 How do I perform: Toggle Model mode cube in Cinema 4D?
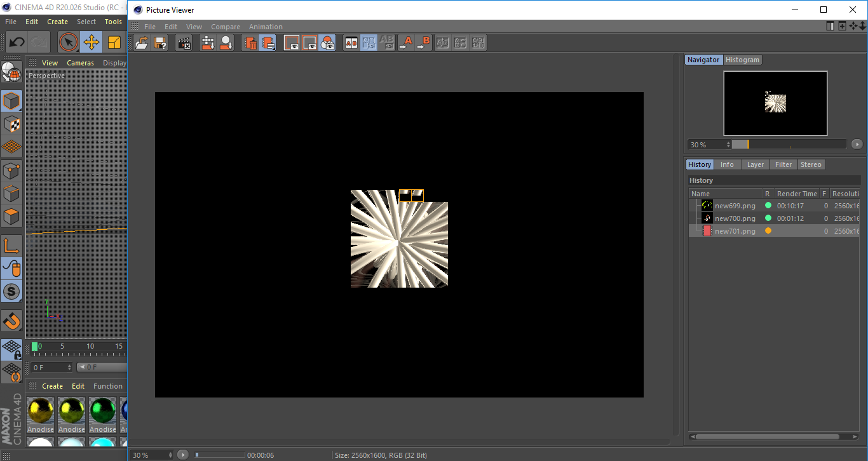[x=11, y=101]
